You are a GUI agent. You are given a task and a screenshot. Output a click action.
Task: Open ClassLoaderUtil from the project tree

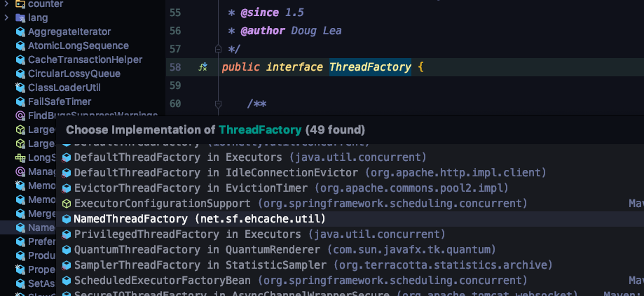(x=64, y=87)
